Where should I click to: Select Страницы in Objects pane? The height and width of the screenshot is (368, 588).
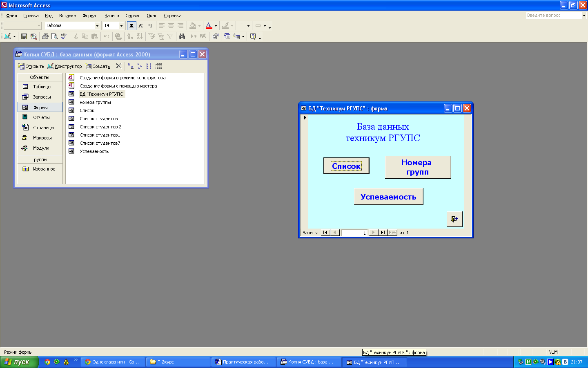click(40, 128)
